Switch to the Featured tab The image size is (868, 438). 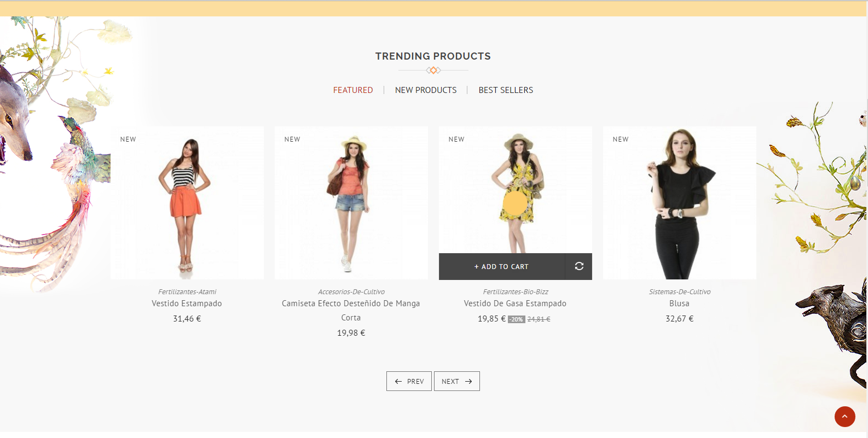(353, 90)
